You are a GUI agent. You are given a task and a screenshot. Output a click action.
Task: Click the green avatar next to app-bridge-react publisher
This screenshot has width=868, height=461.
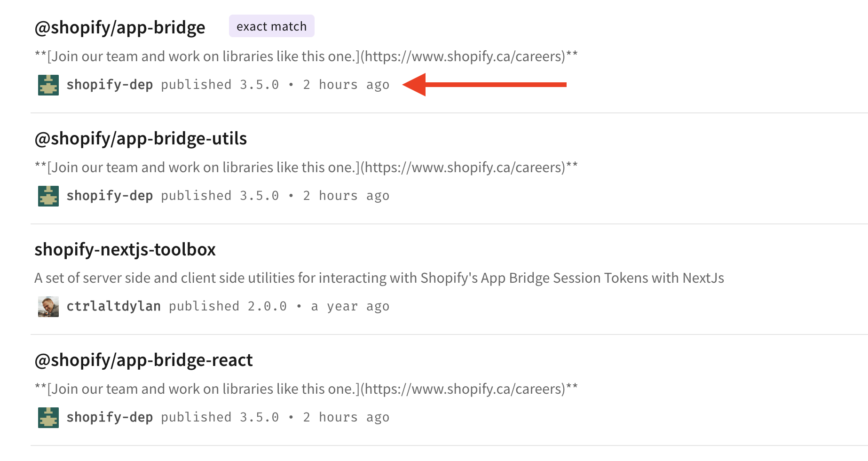coord(47,417)
